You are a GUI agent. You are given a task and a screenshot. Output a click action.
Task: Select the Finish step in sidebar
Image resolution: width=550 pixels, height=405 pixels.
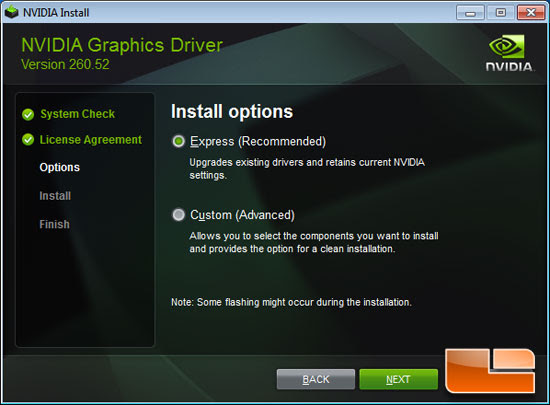click(54, 224)
